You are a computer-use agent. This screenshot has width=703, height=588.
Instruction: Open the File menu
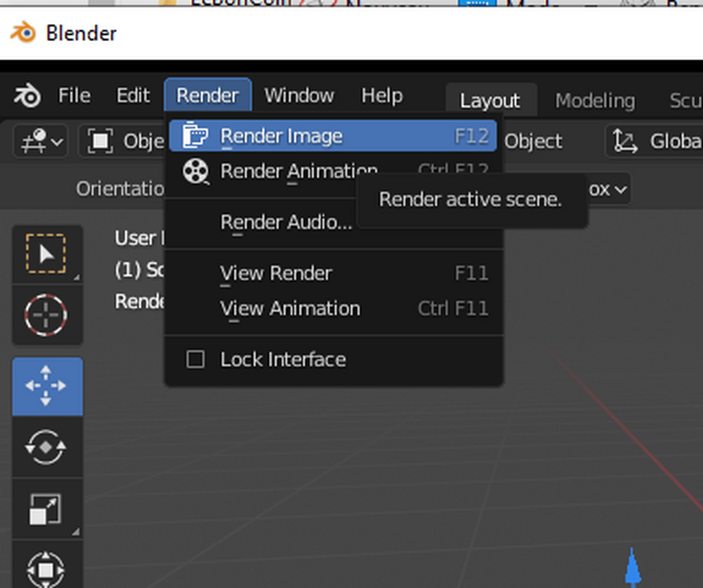coord(74,95)
